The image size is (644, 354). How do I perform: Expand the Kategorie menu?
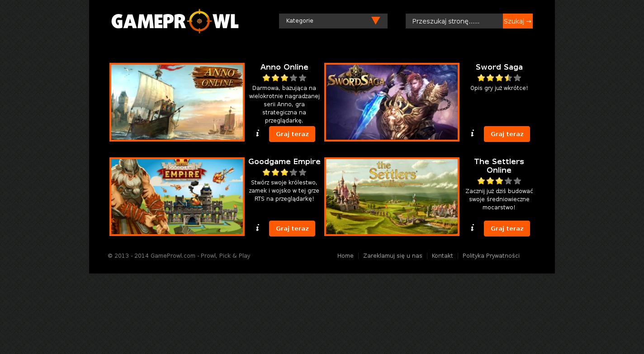tap(333, 21)
